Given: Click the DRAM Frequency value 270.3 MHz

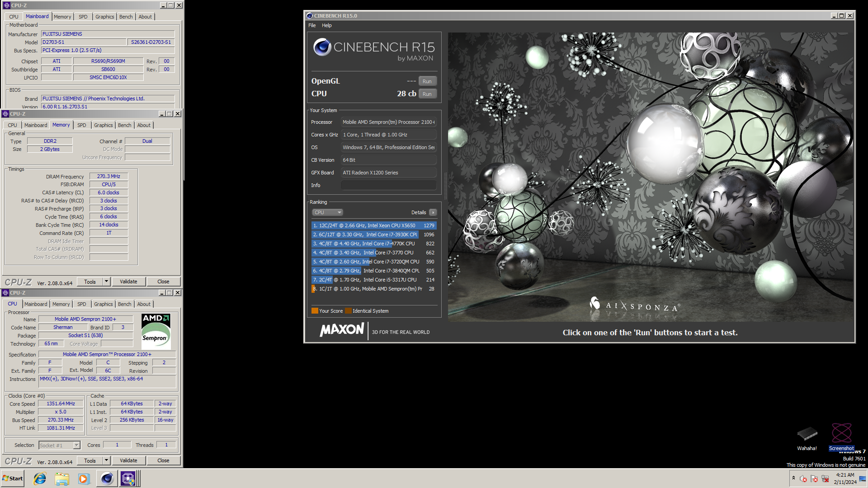Looking at the screenshot, I should tap(108, 177).
